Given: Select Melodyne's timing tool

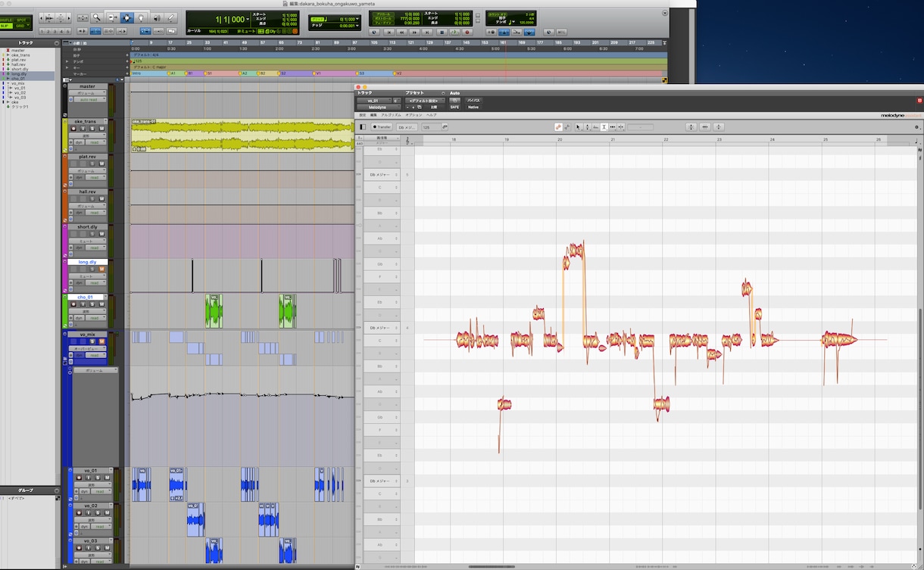Looking at the screenshot, I should click(613, 127).
